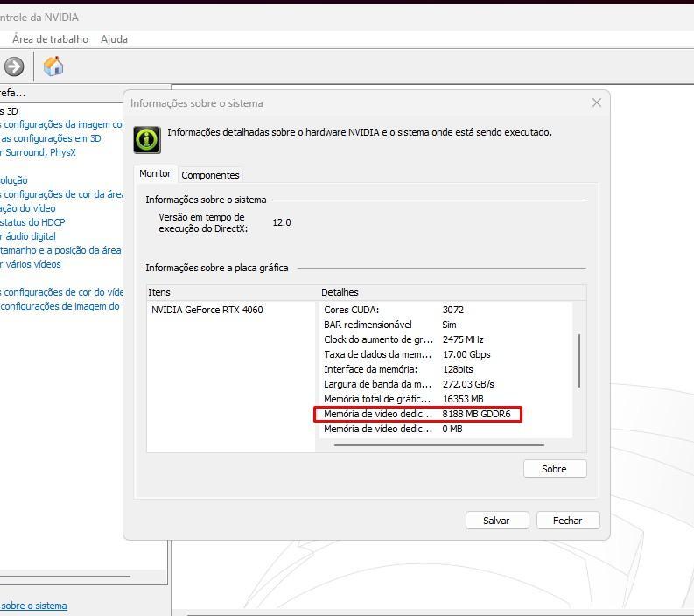Select the Clock do aumento row
The width and height of the screenshot is (694, 616).
(445, 339)
